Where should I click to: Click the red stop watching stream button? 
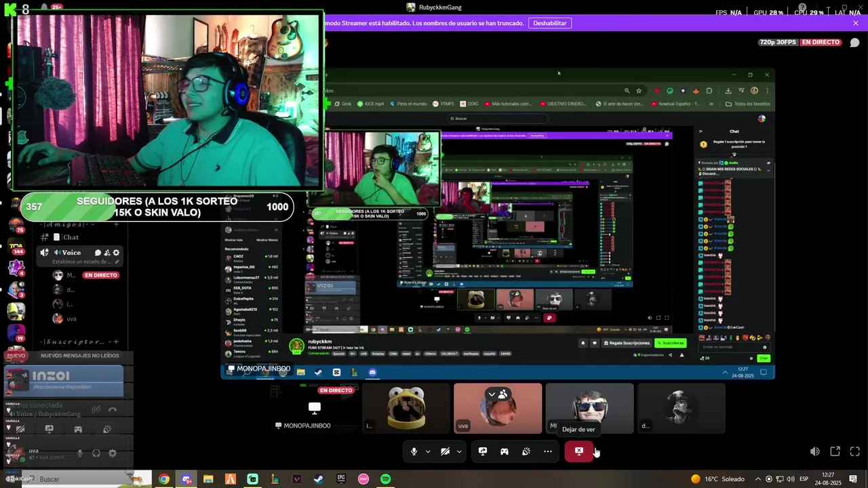click(579, 451)
